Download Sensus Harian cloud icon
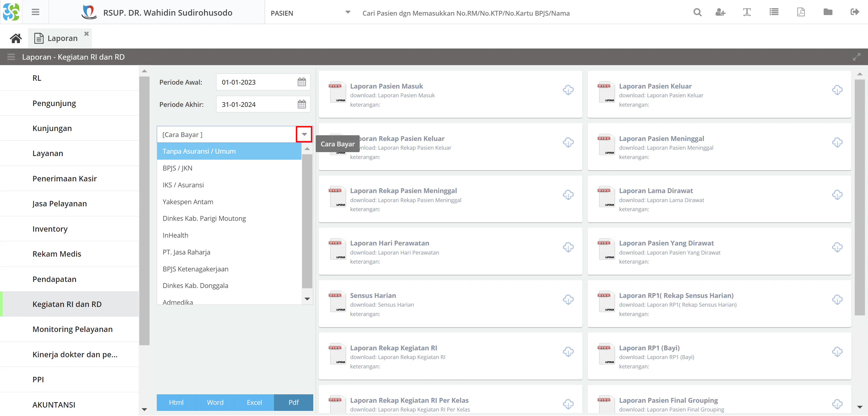868x416 pixels. (x=568, y=299)
